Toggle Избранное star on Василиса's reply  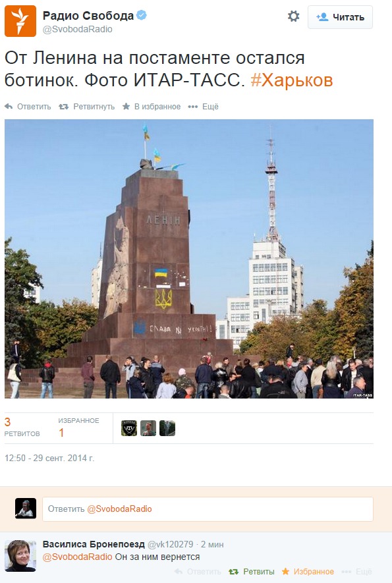tap(308, 572)
